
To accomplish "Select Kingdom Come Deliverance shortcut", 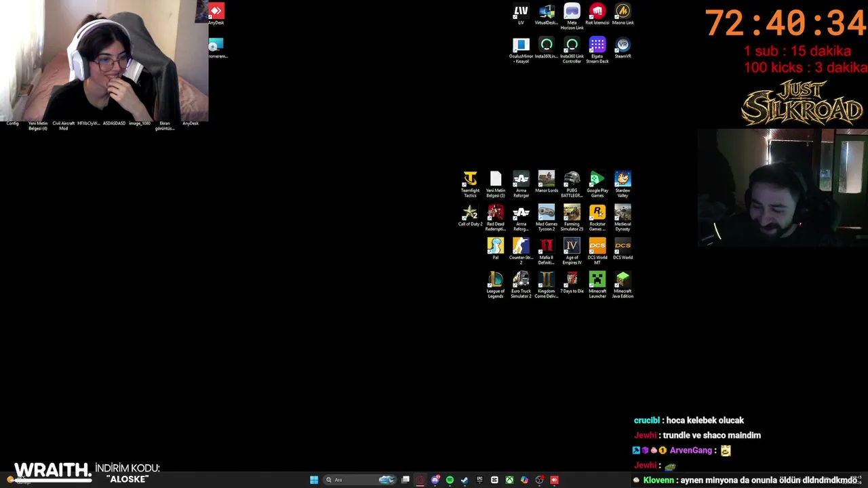I will click(x=547, y=285).
